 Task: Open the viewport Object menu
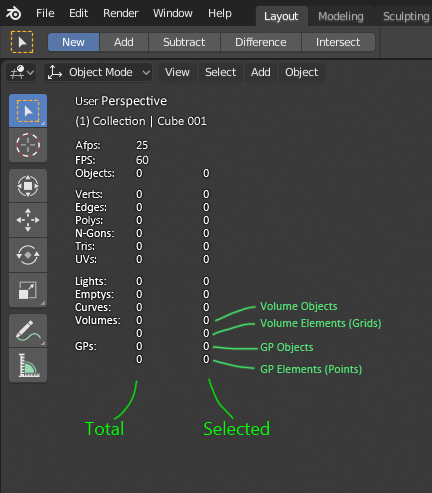302,72
